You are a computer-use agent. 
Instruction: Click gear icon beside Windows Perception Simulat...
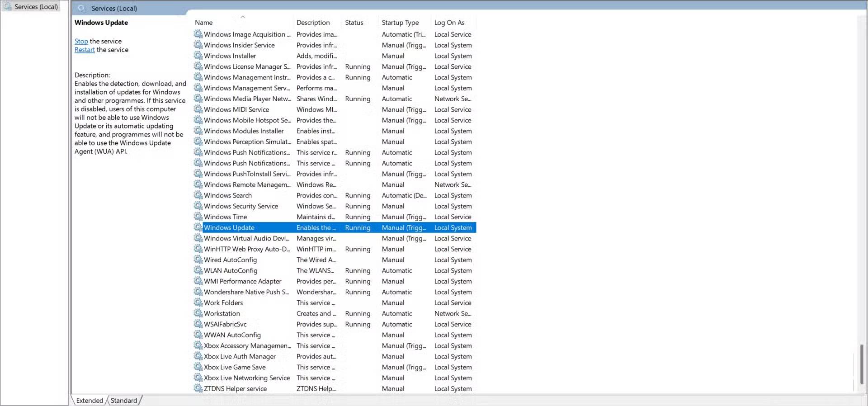click(198, 142)
